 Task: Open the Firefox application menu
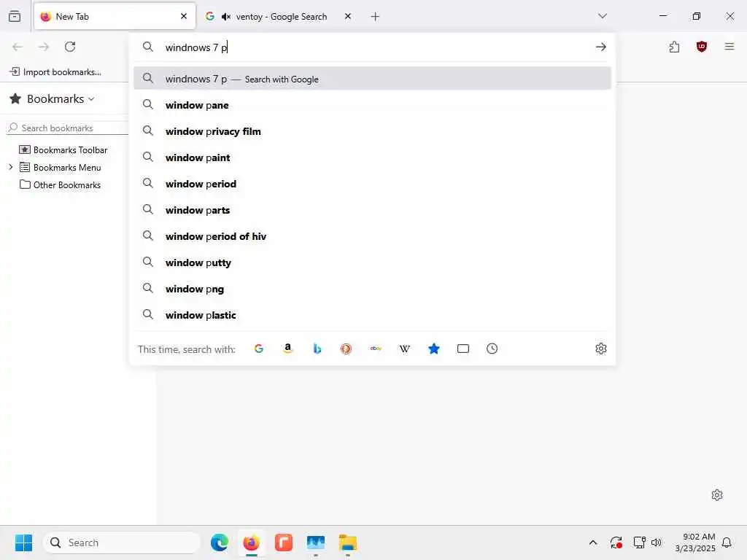click(x=729, y=47)
